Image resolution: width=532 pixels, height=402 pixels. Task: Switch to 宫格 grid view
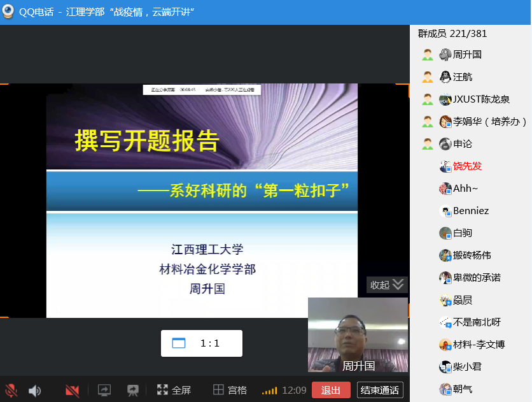tap(230, 390)
